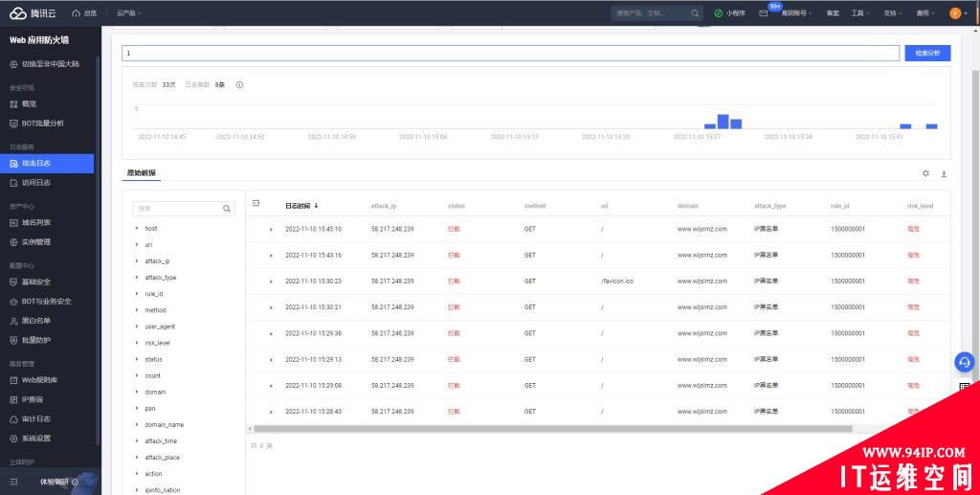
Task: Click the tallest bar in the chart
Action: click(724, 122)
